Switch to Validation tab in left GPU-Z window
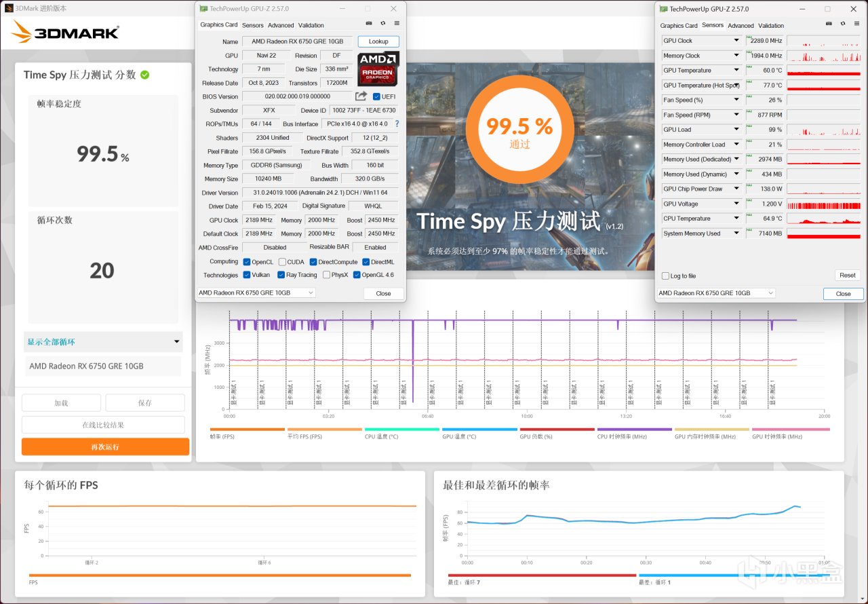 311,25
